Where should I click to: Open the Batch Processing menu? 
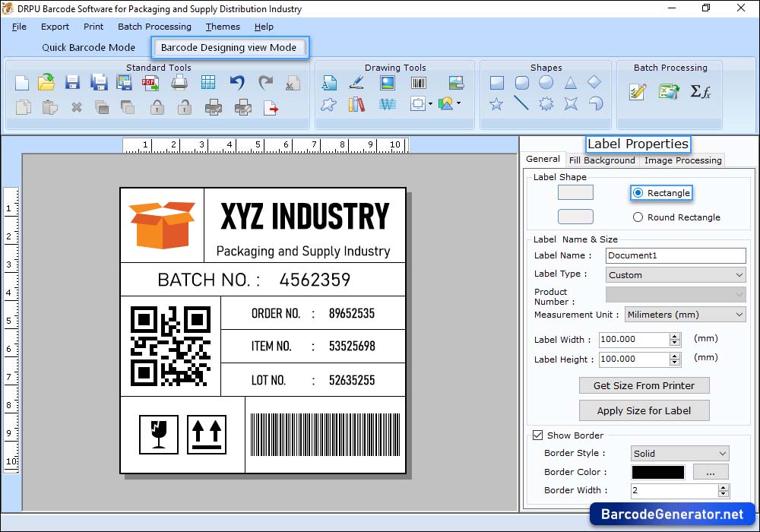pyautogui.click(x=154, y=27)
